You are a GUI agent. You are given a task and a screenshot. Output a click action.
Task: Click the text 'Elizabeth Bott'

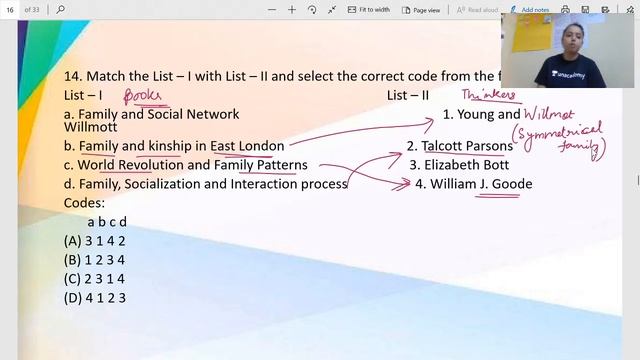[467, 165]
